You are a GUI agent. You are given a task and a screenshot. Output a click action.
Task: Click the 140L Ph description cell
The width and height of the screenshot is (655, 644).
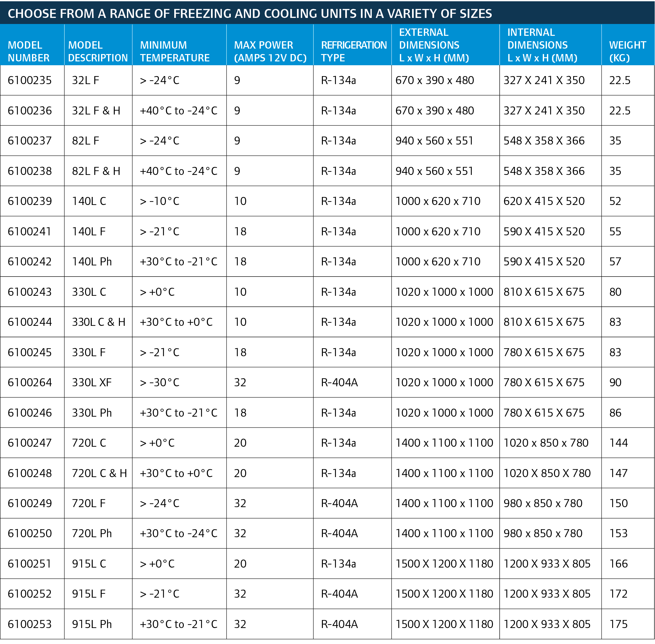[x=92, y=262]
